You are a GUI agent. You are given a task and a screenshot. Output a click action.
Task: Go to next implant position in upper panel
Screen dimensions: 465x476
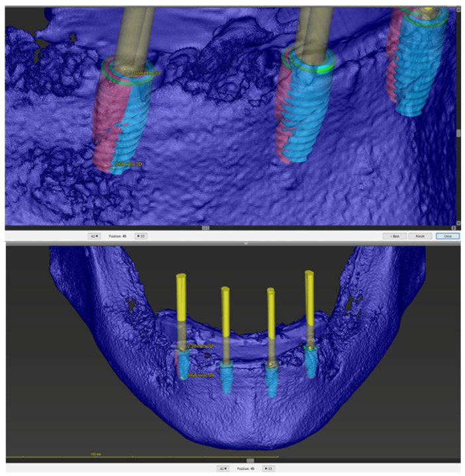pos(141,236)
